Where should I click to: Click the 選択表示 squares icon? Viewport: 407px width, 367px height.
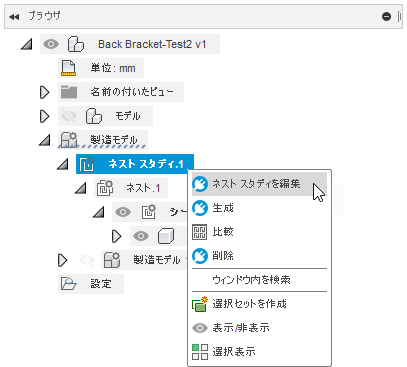tap(200, 352)
